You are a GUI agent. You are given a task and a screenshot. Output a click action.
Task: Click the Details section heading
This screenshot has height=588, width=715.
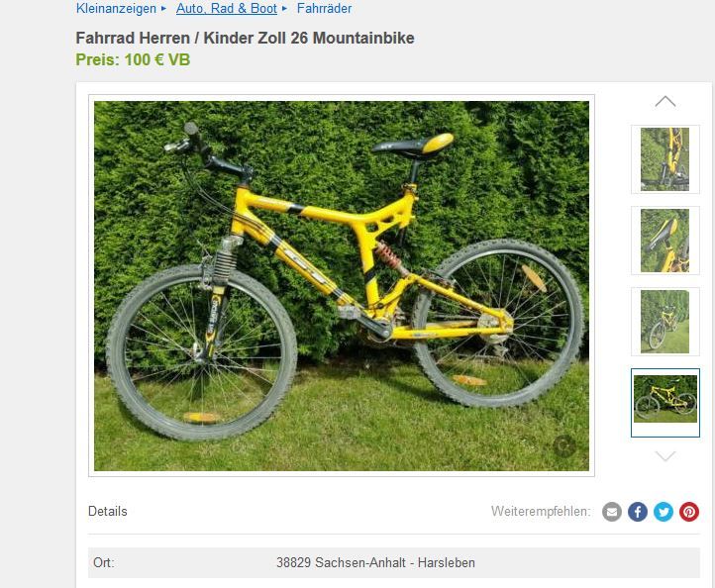point(108,511)
